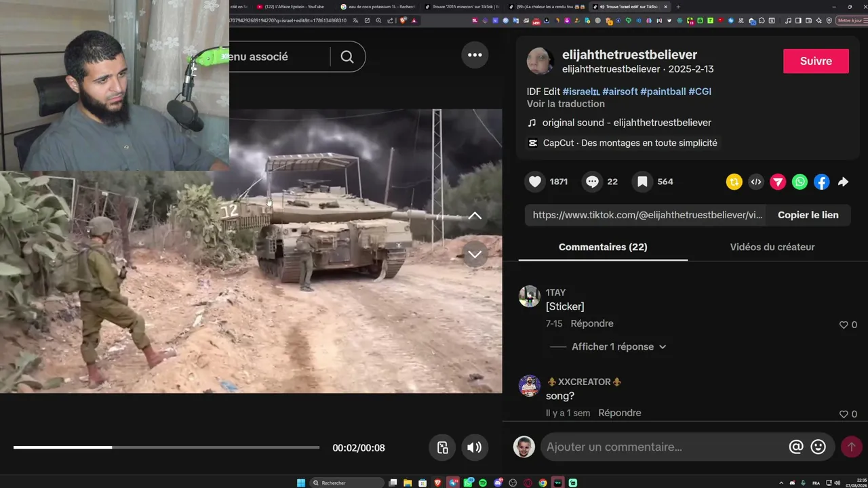Reply to 1TAY's comment with Répondre
Screen dimensions: 868x488
[592, 324]
